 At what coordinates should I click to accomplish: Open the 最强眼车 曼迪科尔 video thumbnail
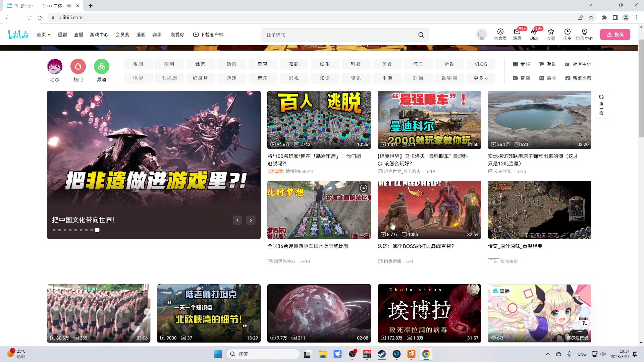pos(429,120)
